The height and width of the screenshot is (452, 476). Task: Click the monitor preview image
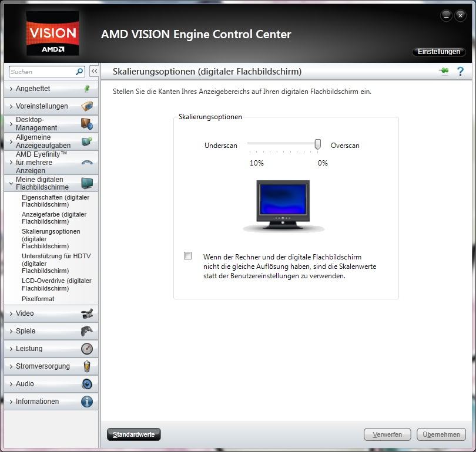[x=283, y=206]
